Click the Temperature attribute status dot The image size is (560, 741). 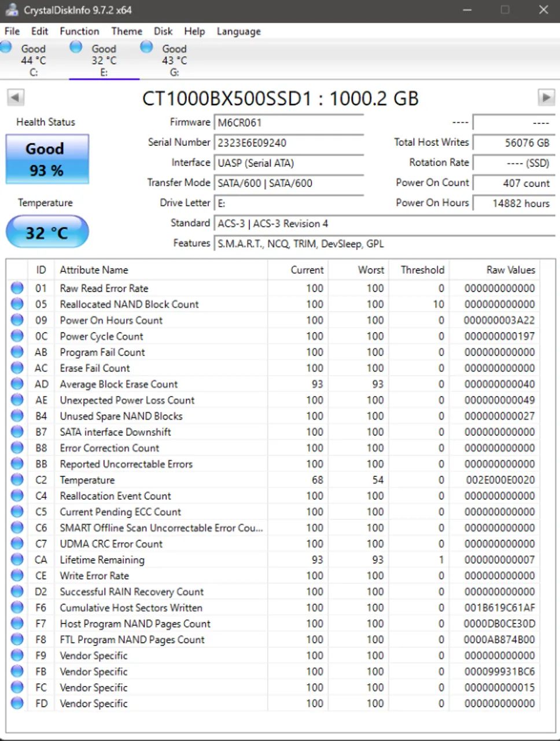click(17, 479)
